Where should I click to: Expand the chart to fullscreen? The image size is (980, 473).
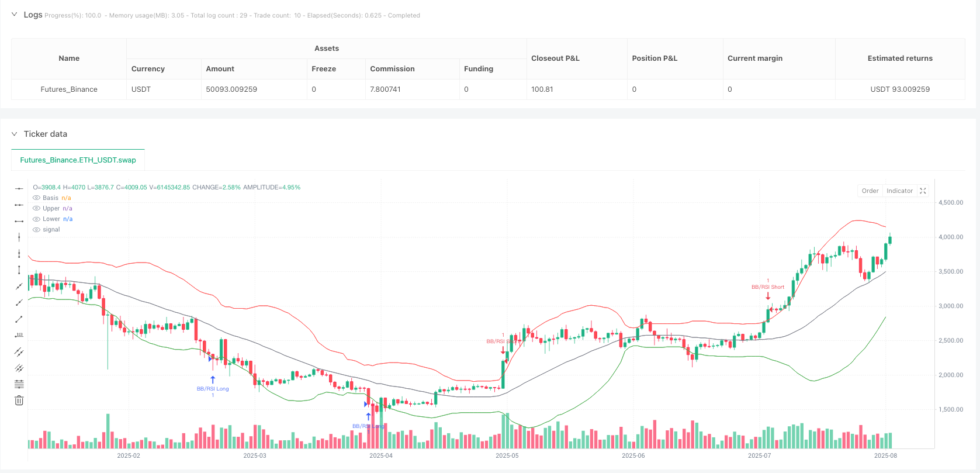923,191
